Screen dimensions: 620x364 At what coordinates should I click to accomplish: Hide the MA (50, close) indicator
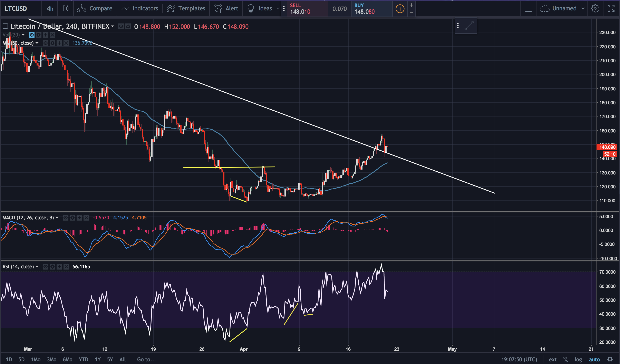click(x=46, y=43)
